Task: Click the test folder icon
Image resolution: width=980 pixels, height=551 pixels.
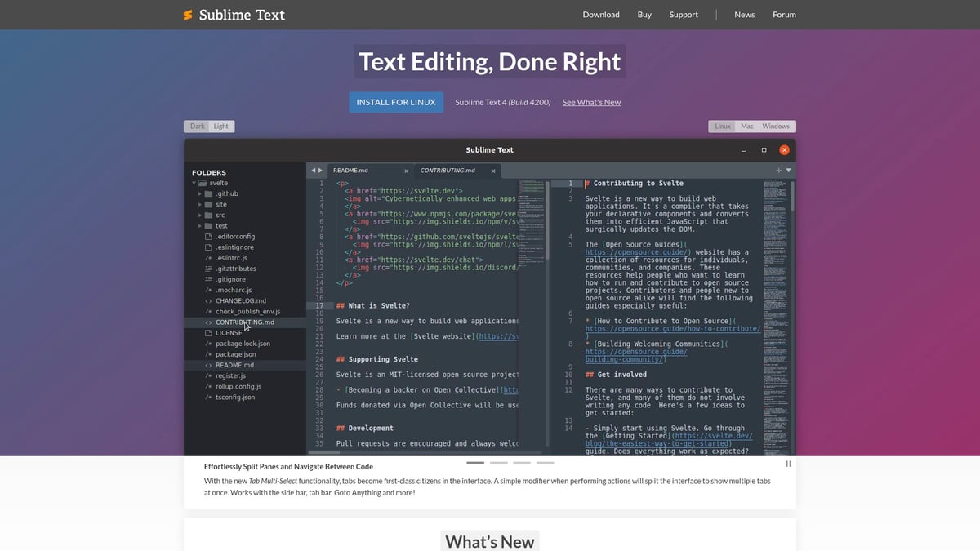Action: tap(209, 226)
